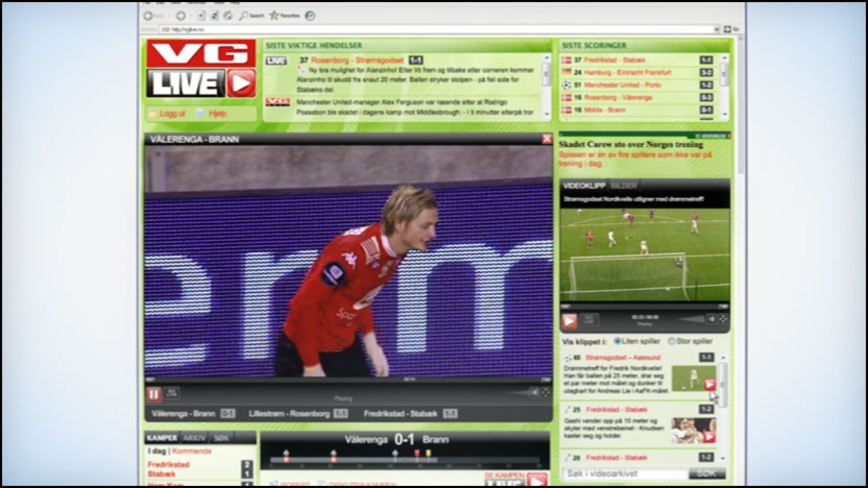Click the down arrow in the video clip list

(x=723, y=458)
